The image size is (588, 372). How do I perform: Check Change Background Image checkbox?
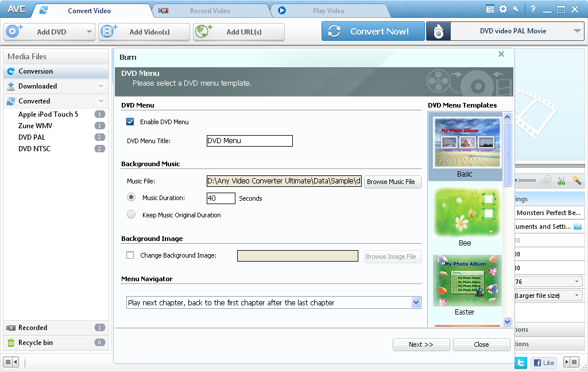click(130, 255)
